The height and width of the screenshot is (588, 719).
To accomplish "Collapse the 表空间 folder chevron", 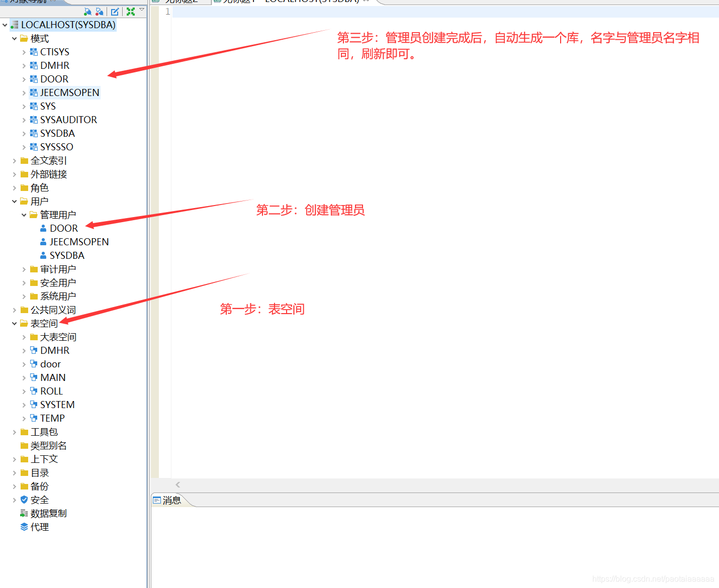I will (14, 323).
